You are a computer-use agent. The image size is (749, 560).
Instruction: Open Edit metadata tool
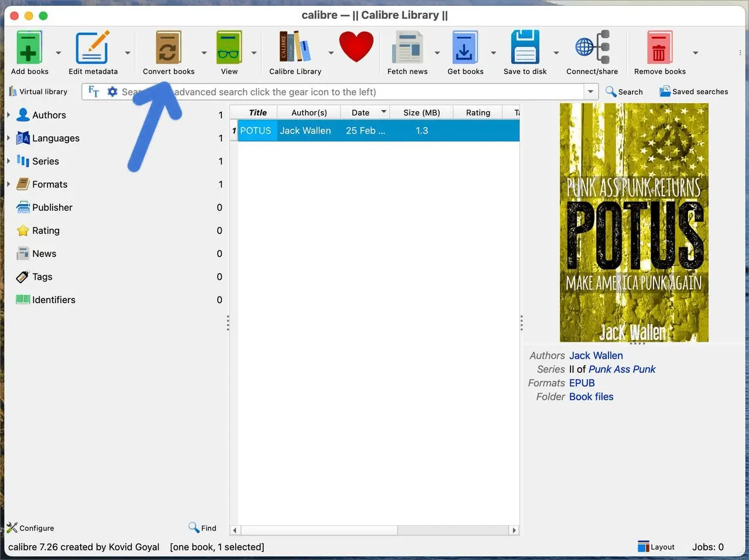92,48
